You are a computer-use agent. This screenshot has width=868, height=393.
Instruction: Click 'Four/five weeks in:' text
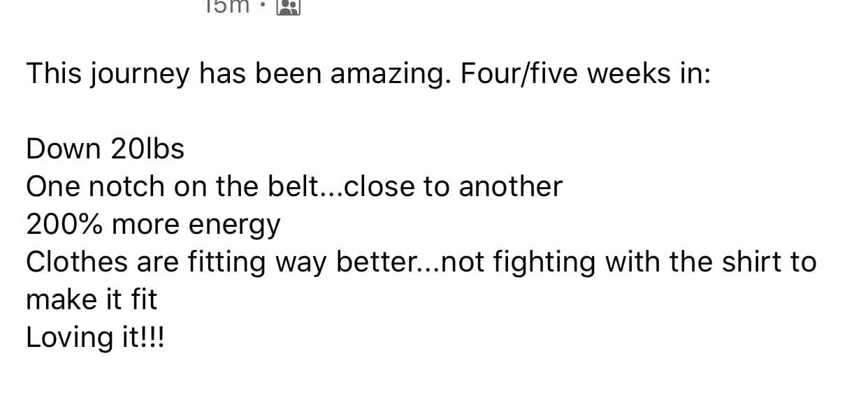[x=585, y=73]
